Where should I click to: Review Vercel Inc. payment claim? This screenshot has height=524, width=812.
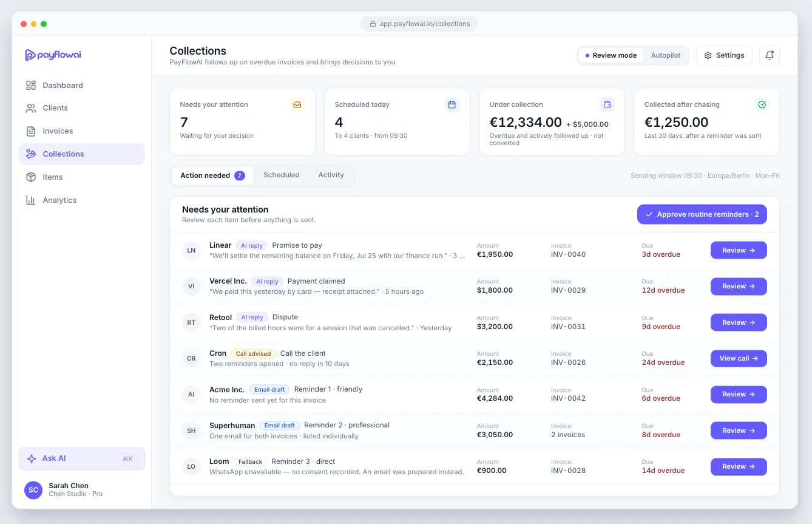tap(739, 286)
